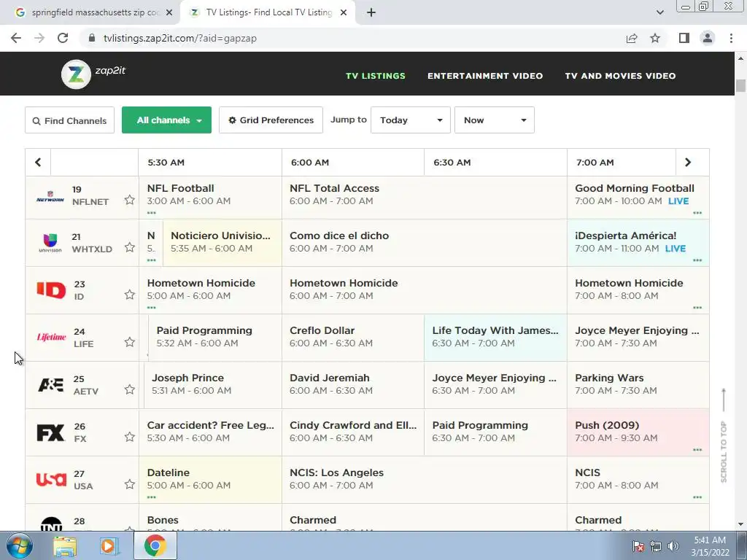Open NFL Network channel logo
747x560 pixels.
(50, 196)
